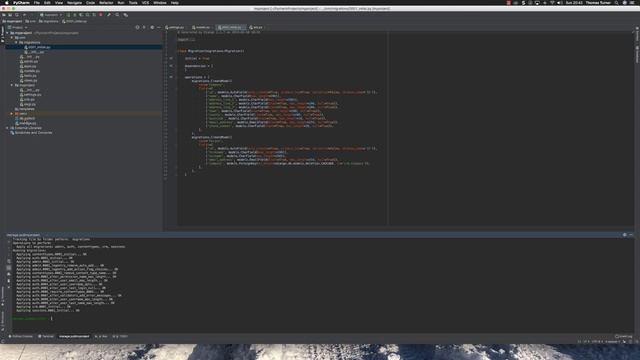
Task: Select admin.py in project tree
Action: (29, 61)
